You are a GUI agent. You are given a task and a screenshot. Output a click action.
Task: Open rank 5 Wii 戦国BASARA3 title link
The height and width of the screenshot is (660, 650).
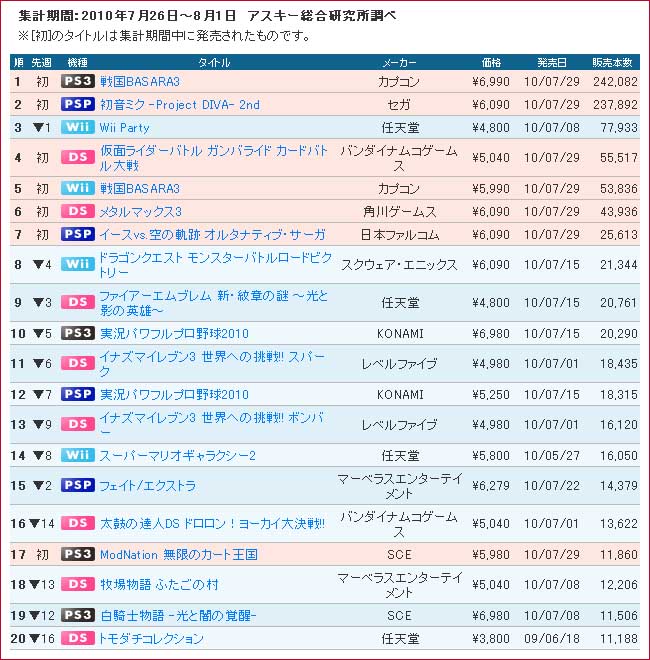140,189
